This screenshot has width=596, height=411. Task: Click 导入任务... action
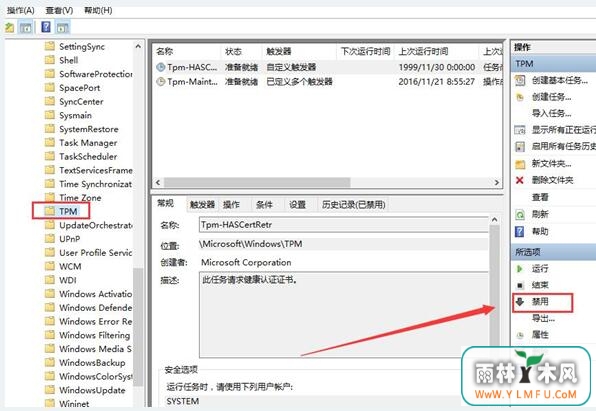tap(551, 113)
